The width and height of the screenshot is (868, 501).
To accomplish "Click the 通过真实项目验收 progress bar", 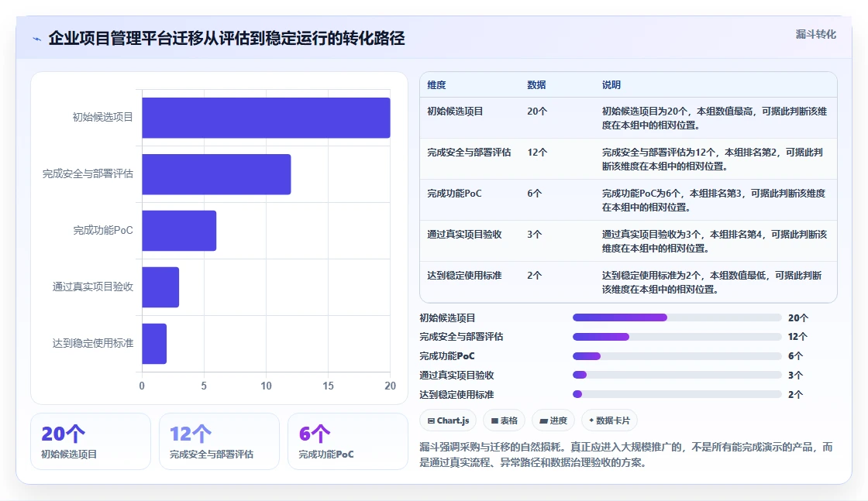I will (677, 375).
